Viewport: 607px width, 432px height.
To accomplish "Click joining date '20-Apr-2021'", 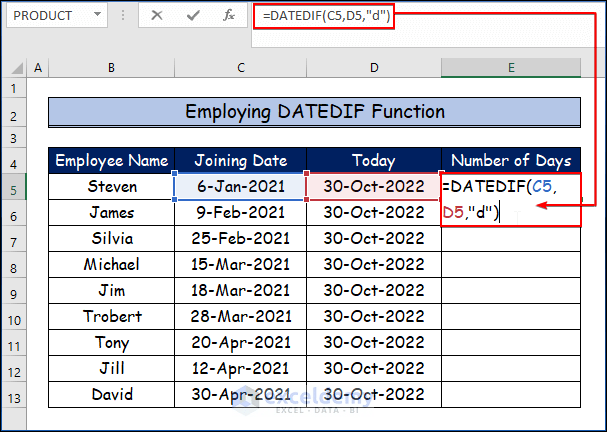I will click(x=240, y=343).
